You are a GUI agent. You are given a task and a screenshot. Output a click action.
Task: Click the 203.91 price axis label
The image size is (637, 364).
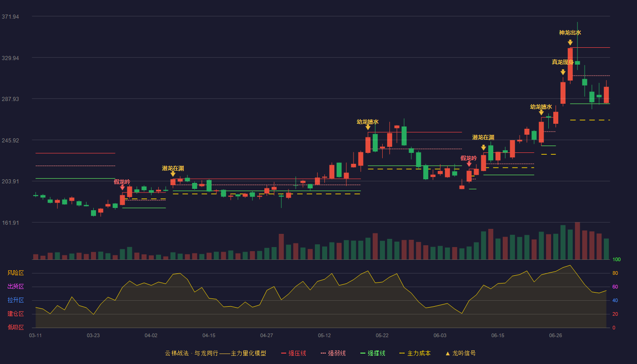pos(10,182)
